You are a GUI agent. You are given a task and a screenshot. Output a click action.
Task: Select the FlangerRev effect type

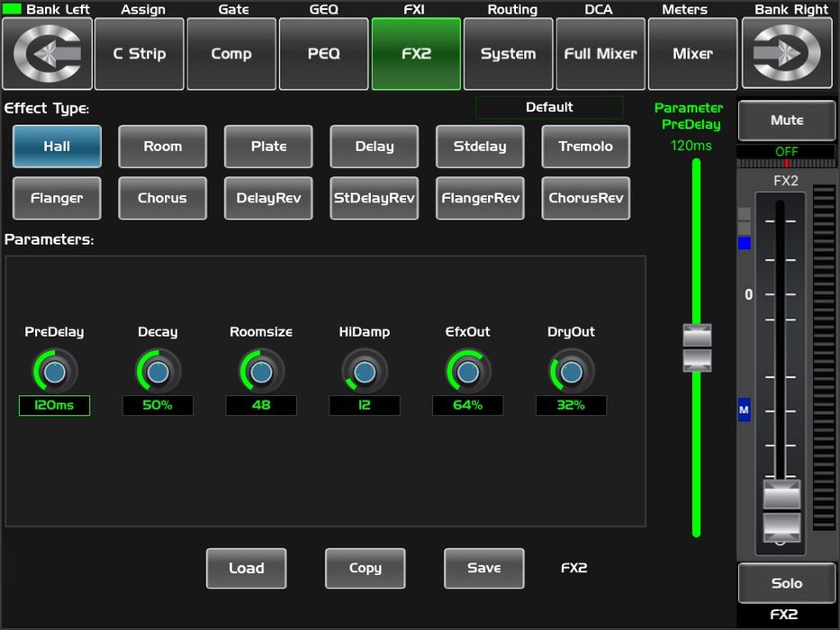coord(480,198)
